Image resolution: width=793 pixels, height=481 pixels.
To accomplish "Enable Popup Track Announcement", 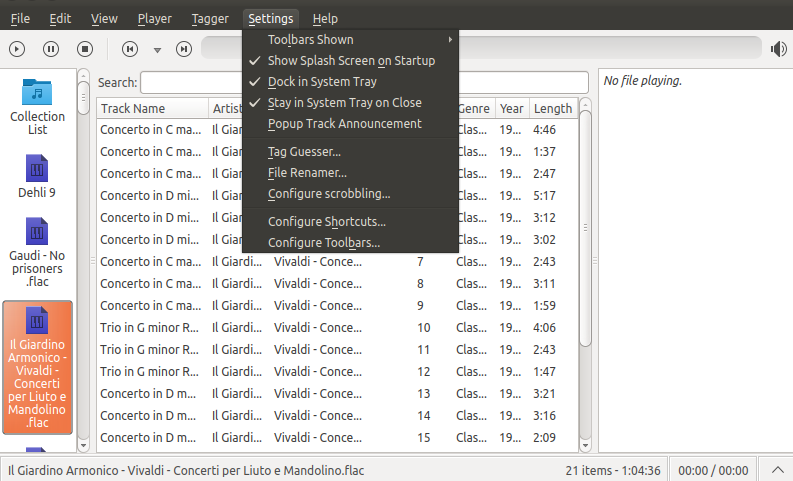I will tap(350, 124).
